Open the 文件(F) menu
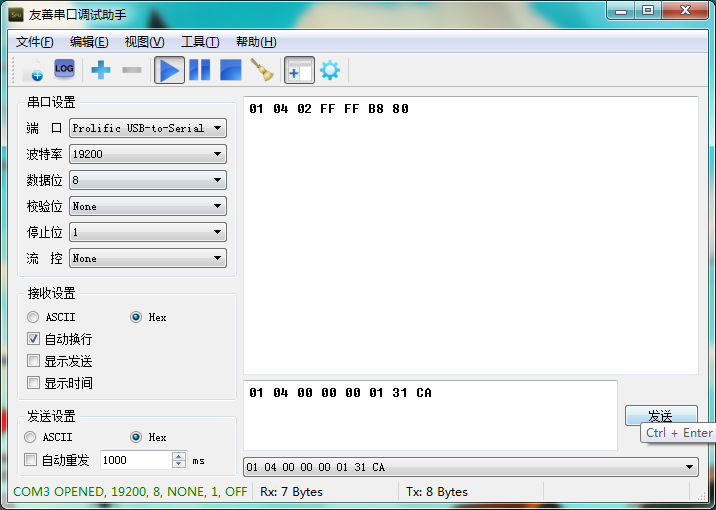716x510 pixels. 35,42
